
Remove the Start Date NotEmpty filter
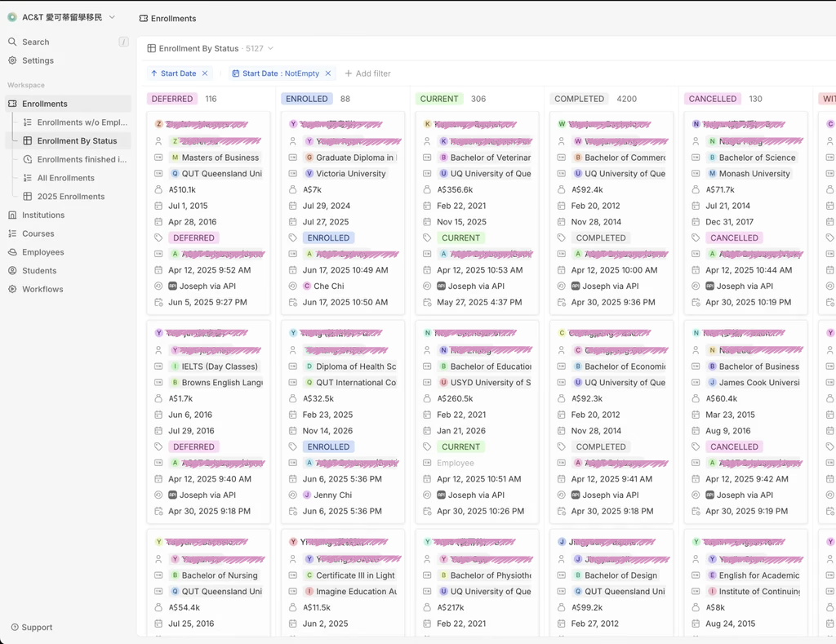328,73
